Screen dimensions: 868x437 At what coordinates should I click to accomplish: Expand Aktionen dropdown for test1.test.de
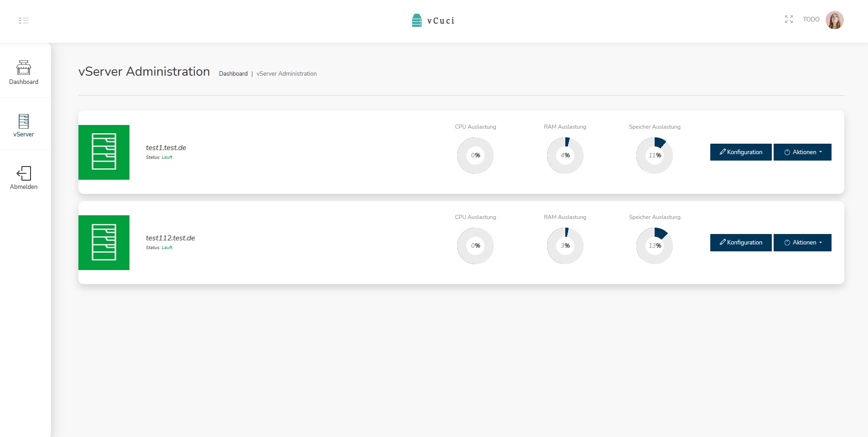[x=802, y=152]
